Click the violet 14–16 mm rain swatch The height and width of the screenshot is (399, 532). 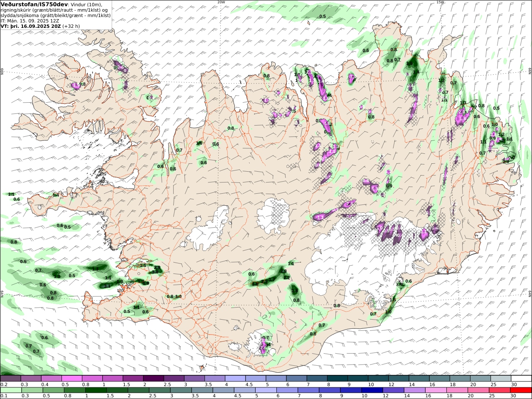point(414,390)
